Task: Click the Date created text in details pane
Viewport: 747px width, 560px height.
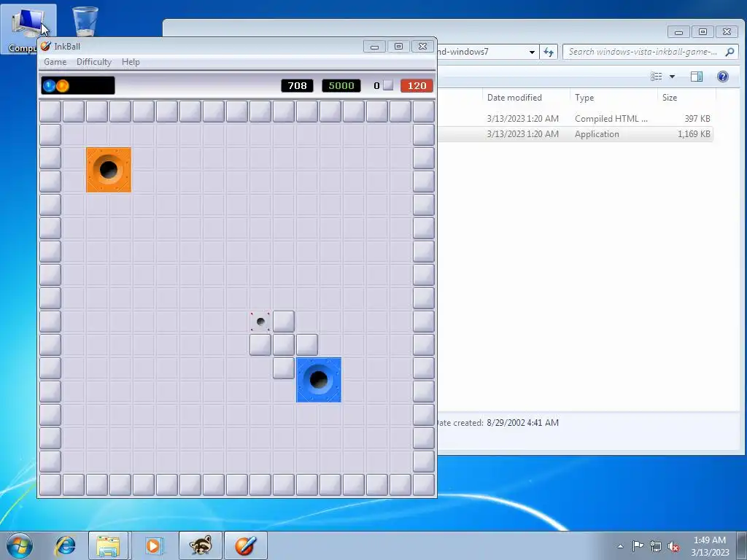Action: click(x=498, y=423)
